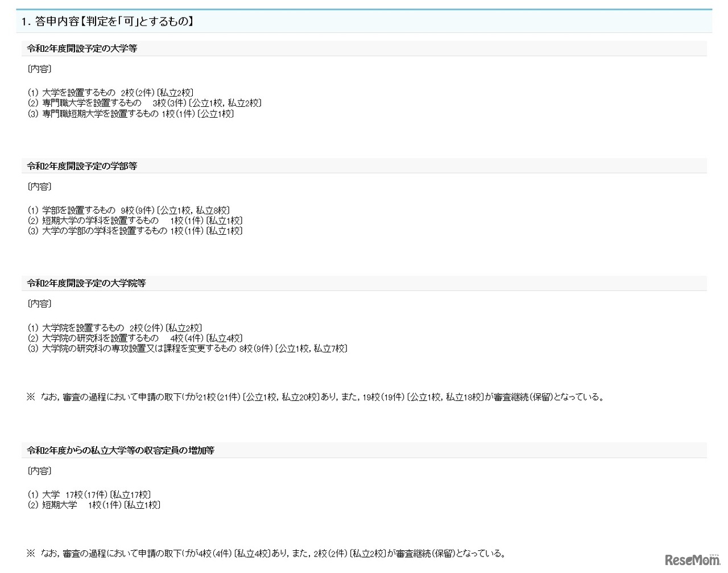728x573 pixels.
Task: Click "[内容]" under the 収容定員の増加等 heading
Action: pyautogui.click(x=39, y=471)
